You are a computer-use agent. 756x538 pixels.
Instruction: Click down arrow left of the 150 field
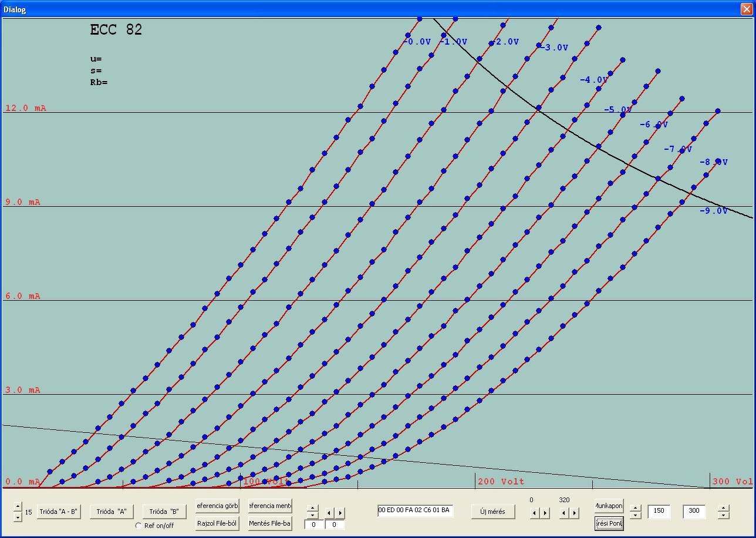635,515
